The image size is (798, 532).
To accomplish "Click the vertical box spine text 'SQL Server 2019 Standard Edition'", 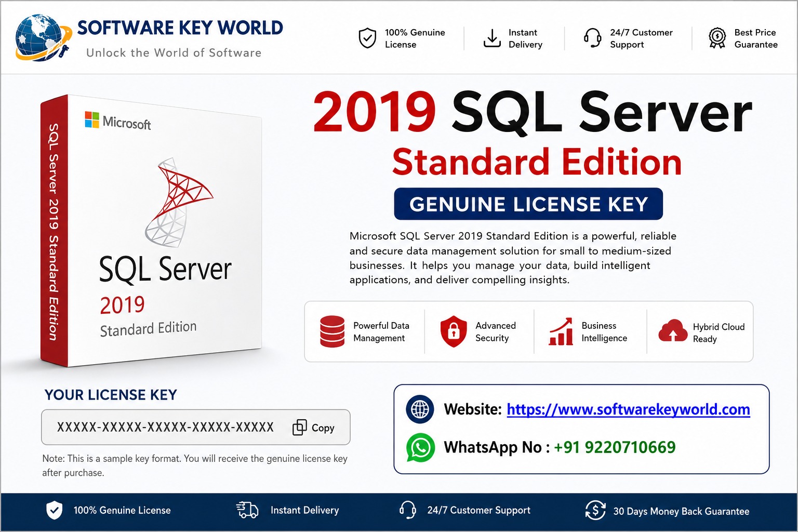I will (x=53, y=232).
